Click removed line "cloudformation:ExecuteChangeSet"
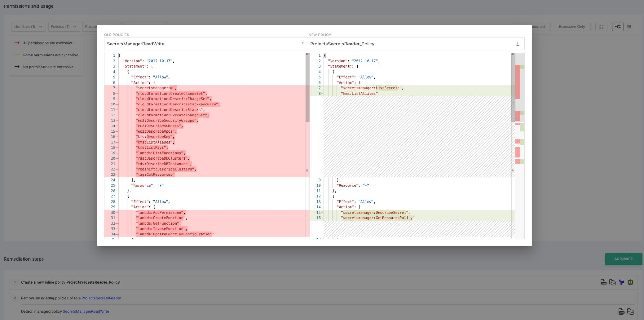 (172, 115)
